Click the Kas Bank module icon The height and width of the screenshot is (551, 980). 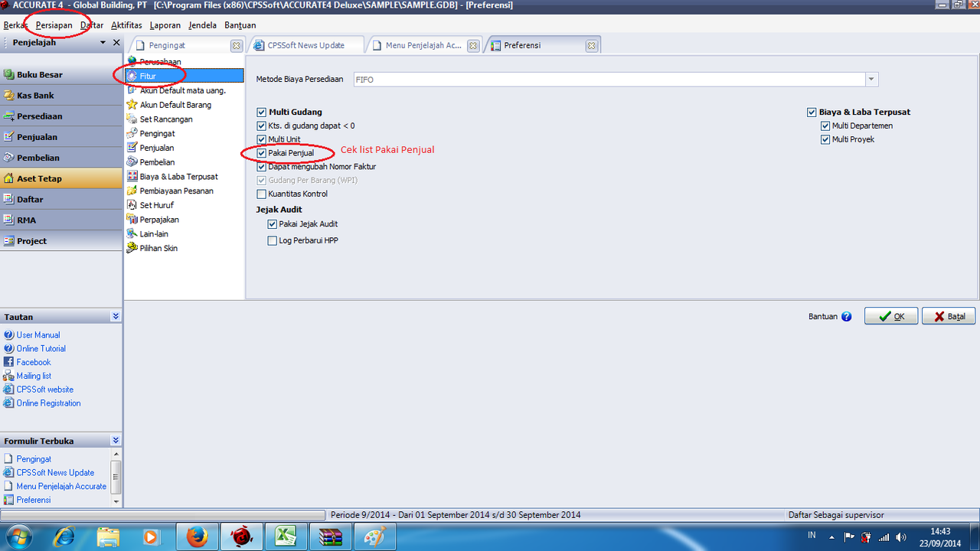click(9, 96)
